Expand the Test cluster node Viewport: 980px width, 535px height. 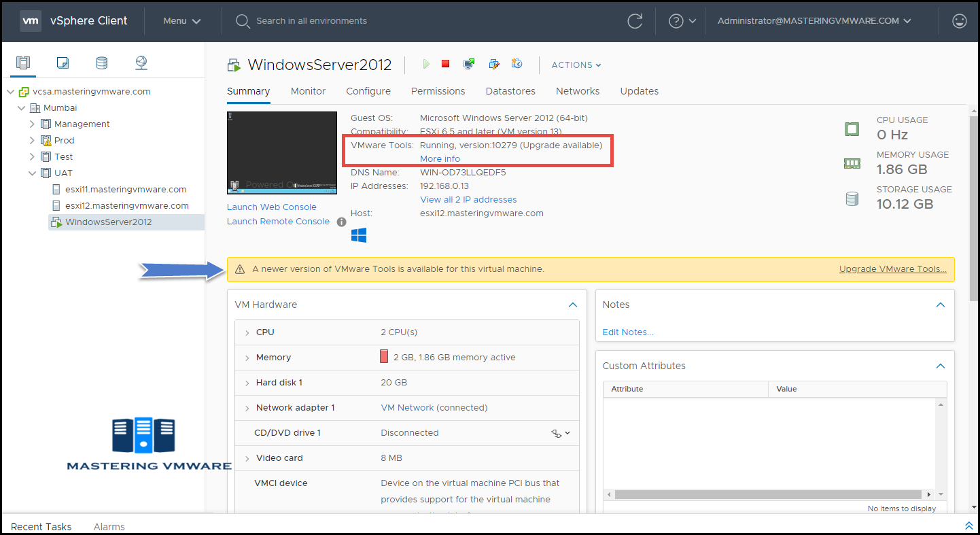click(32, 157)
